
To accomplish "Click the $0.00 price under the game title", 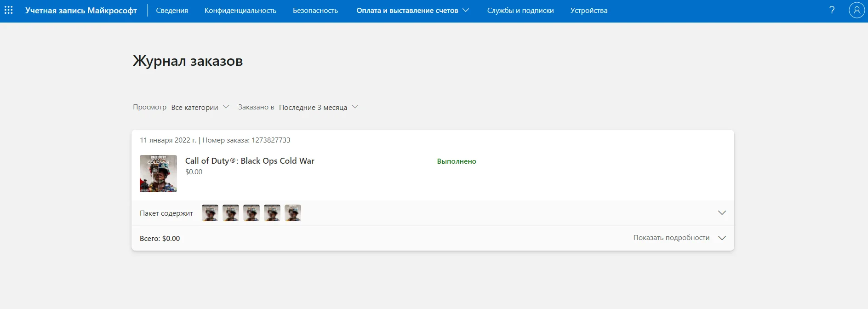I will click(x=194, y=172).
